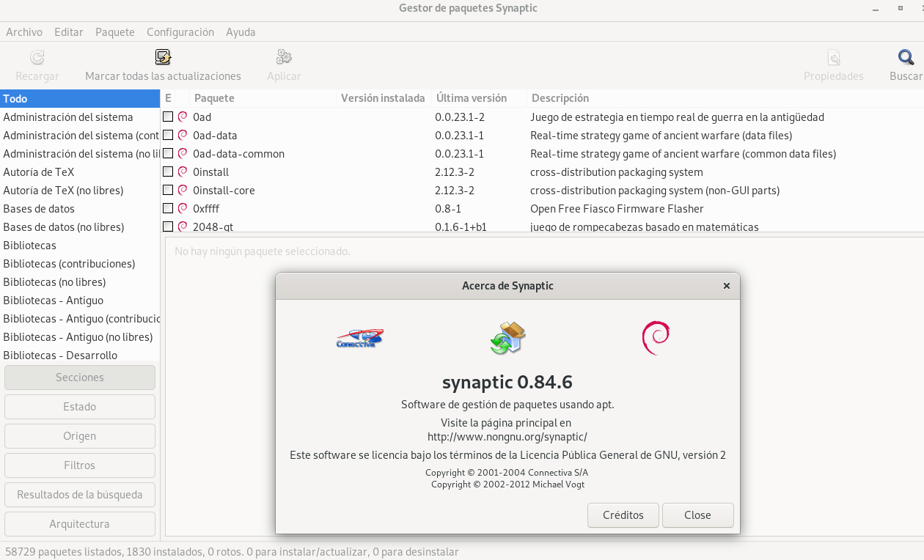This screenshot has height=560, width=924.
Task: Open the Archivo menu
Action: 24,32
